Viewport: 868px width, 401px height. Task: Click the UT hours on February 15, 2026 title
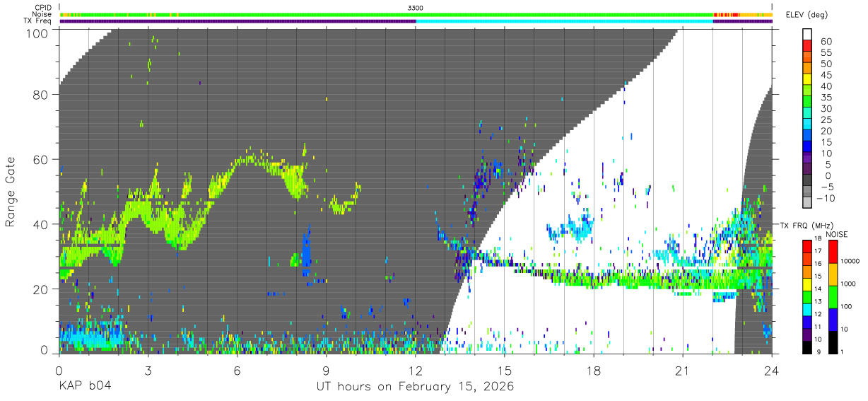(415, 387)
